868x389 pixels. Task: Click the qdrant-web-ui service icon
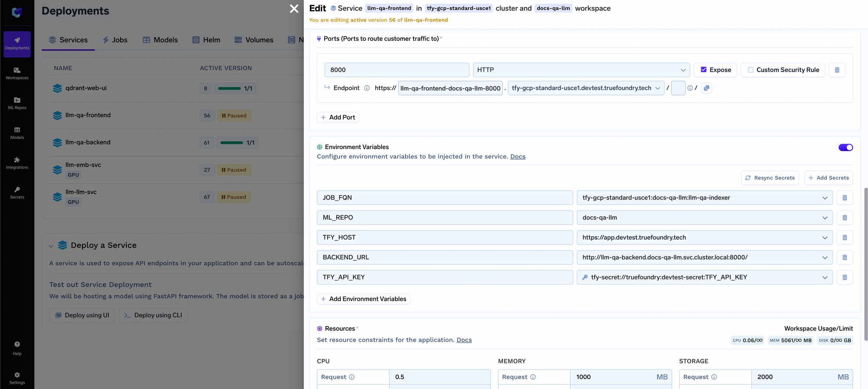point(57,88)
